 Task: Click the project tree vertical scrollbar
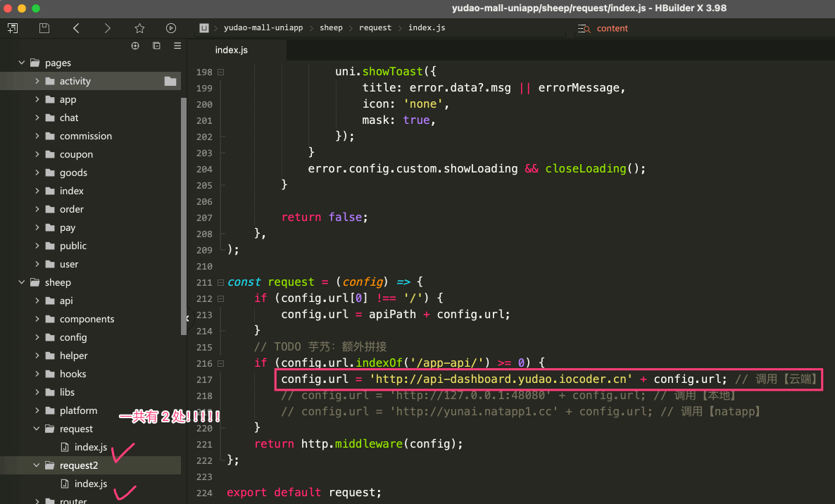coord(184,211)
